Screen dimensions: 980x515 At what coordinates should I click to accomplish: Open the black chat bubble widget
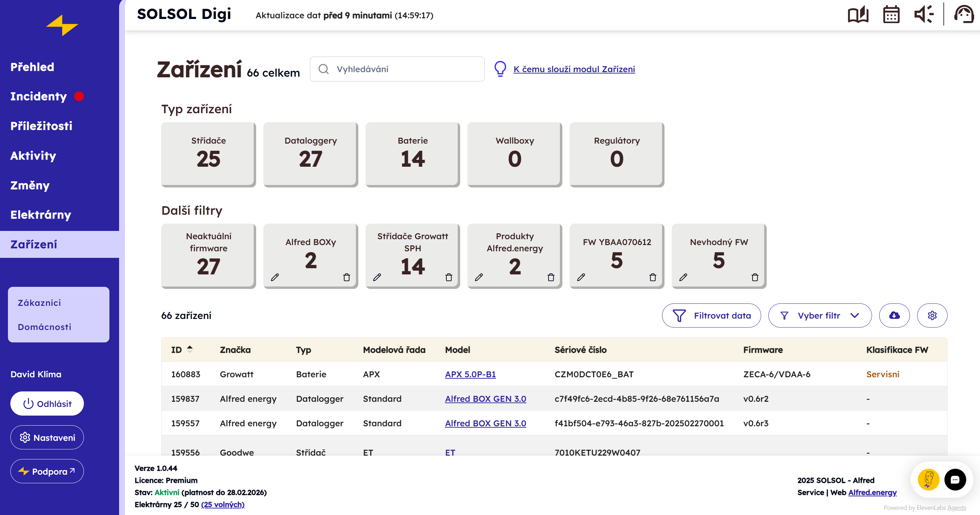[x=954, y=480]
